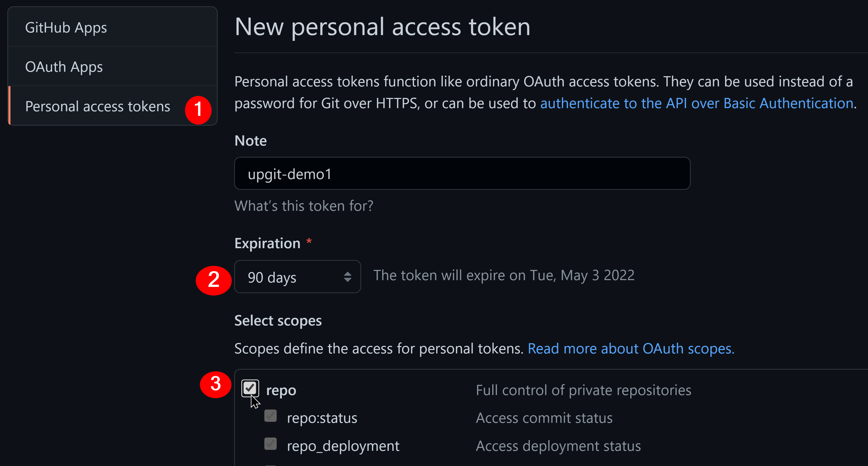Click red step 2 annotation badge
The height and width of the screenshot is (466, 868).
tap(214, 280)
